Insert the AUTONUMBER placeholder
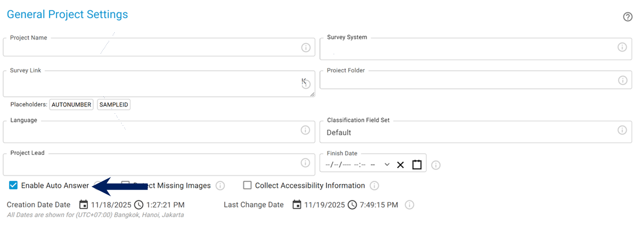The height and width of the screenshot is (227, 644). (71, 104)
